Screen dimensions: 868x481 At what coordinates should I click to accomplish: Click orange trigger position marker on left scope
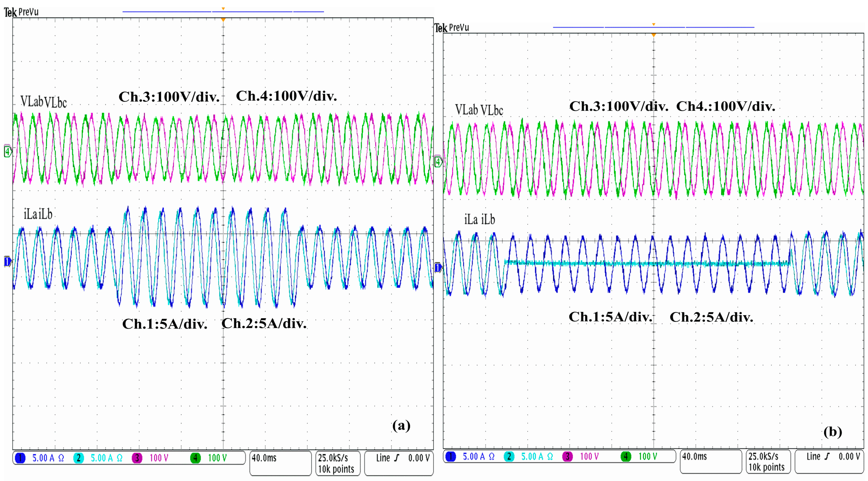pos(223,20)
